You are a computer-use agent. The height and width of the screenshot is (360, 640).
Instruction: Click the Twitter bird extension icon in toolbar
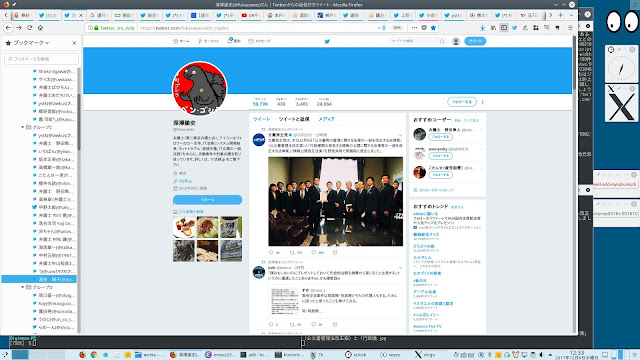514,28
